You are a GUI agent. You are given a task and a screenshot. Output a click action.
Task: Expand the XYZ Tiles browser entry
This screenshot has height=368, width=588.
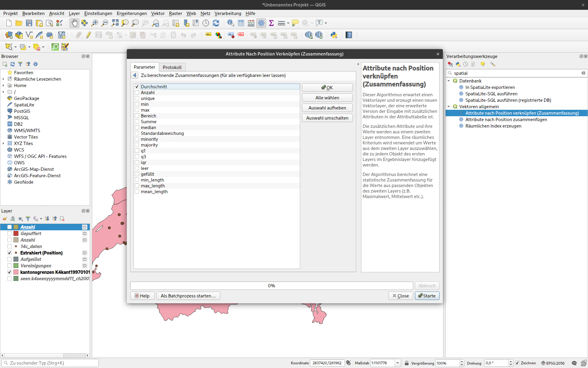point(3,144)
